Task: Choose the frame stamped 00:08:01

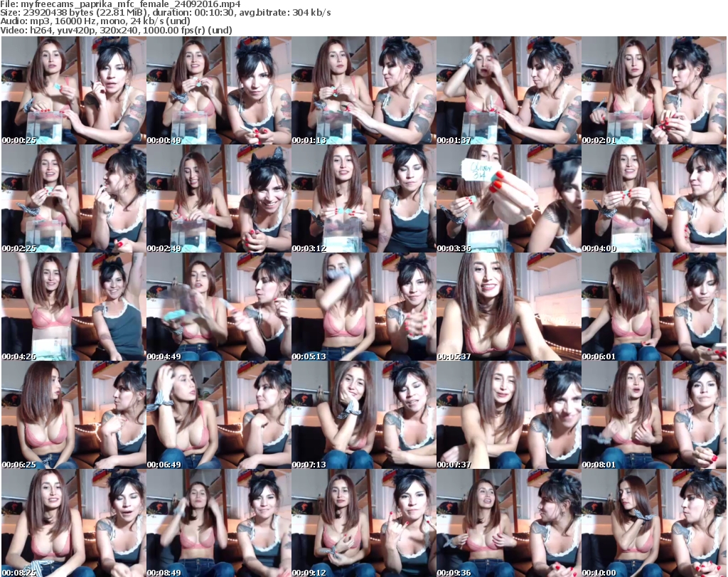Action: [654, 415]
